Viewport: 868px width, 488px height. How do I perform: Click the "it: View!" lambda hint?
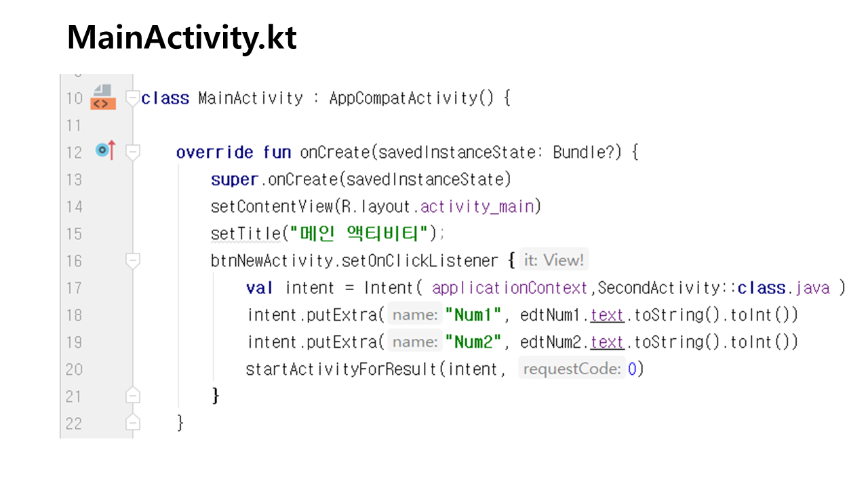tap(553, 260)
